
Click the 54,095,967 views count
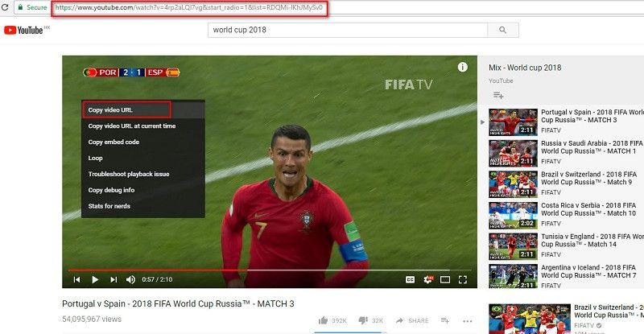tap(92, 320)
